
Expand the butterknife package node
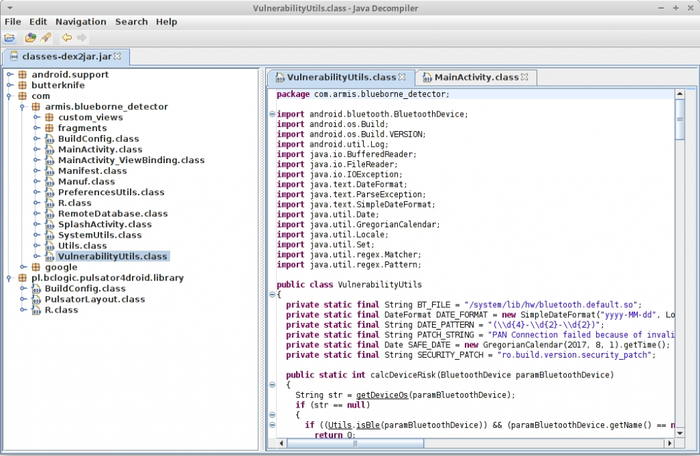[x=9, y=86]
